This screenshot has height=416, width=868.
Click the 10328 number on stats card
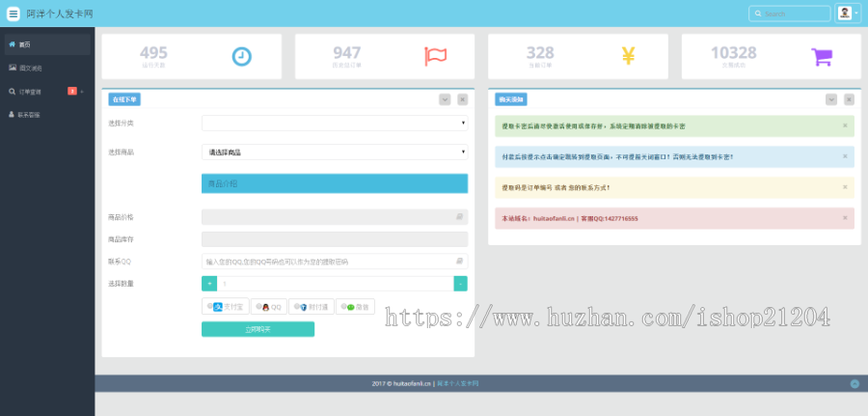734,53
